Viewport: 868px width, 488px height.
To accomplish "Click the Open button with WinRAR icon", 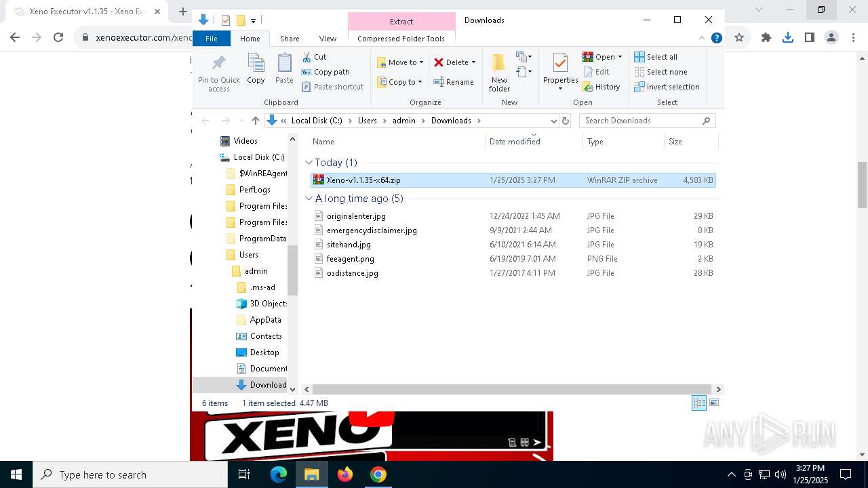I will (x=602, y=57).
